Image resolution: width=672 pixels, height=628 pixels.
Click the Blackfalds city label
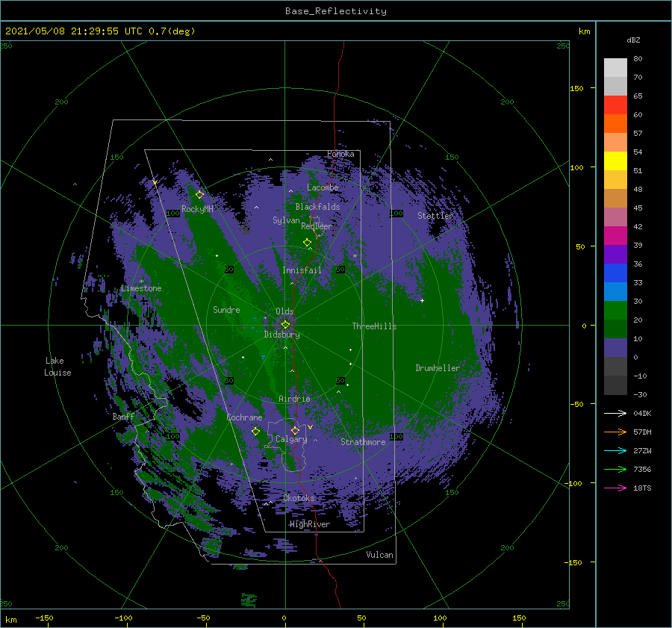point(317,207)
